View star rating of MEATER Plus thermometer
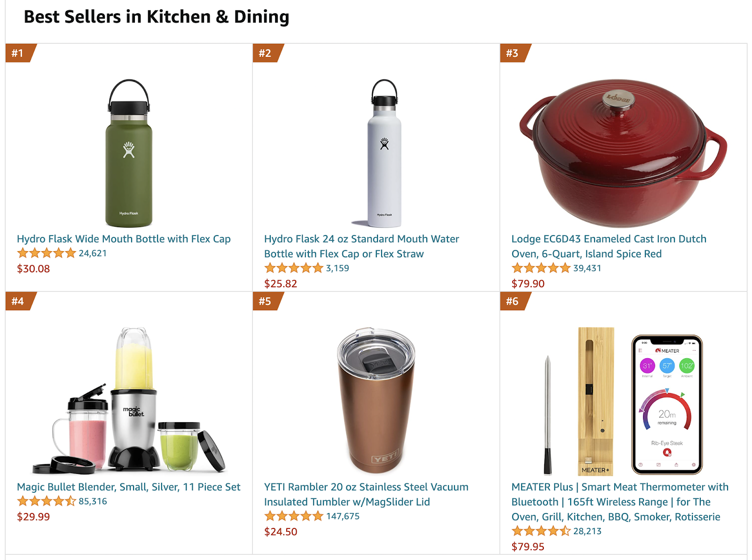Viewport: 752px width, 560px height. click(540, 531)
